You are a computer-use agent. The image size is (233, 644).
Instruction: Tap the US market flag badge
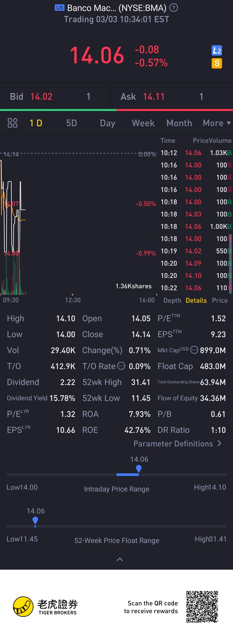(60, 8)
